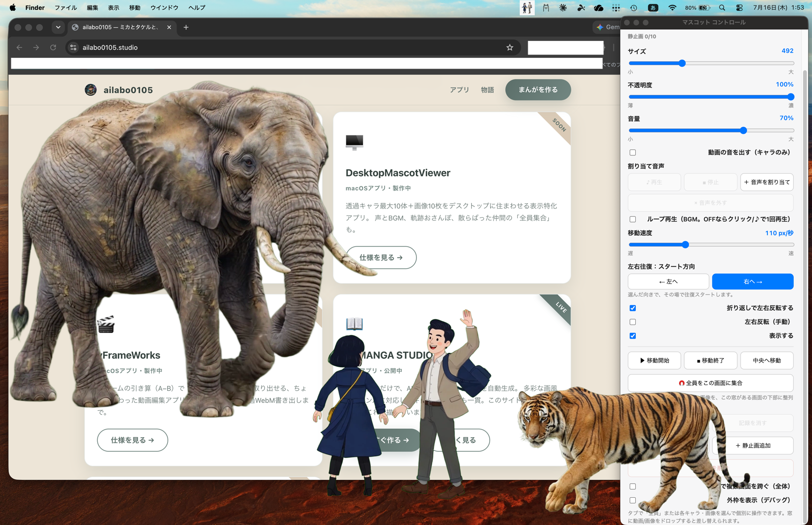Enable 左右反転（手動） checkbox
This screenshot has height=525, width=812.
(632, 322)
